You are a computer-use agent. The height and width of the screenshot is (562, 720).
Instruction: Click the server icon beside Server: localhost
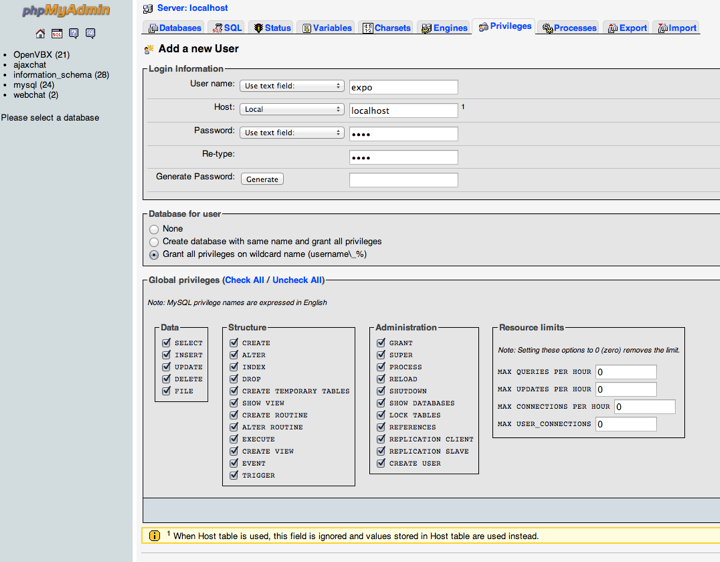point(148,8)
